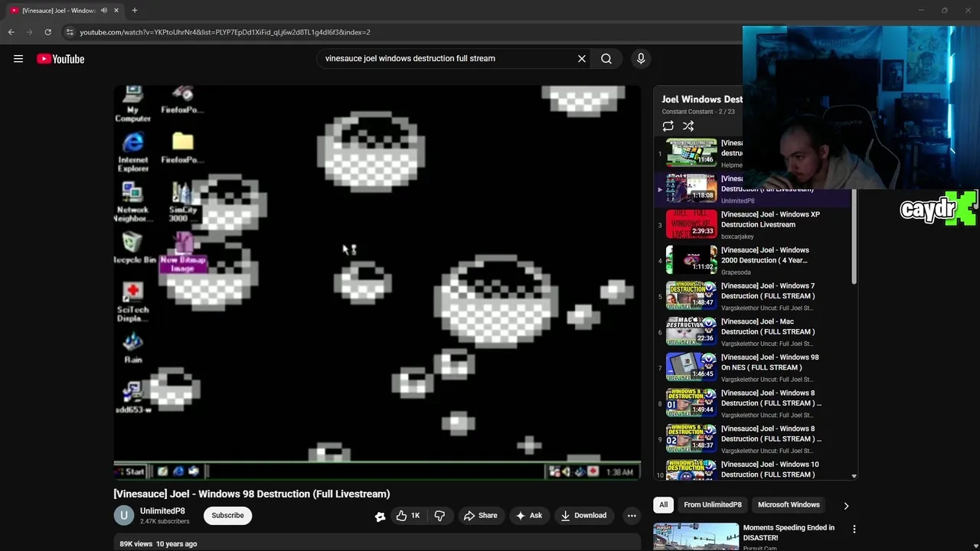Click the Rain icon in the video
The width and height of the screenshot is (980, 551).
coord(133,347)
